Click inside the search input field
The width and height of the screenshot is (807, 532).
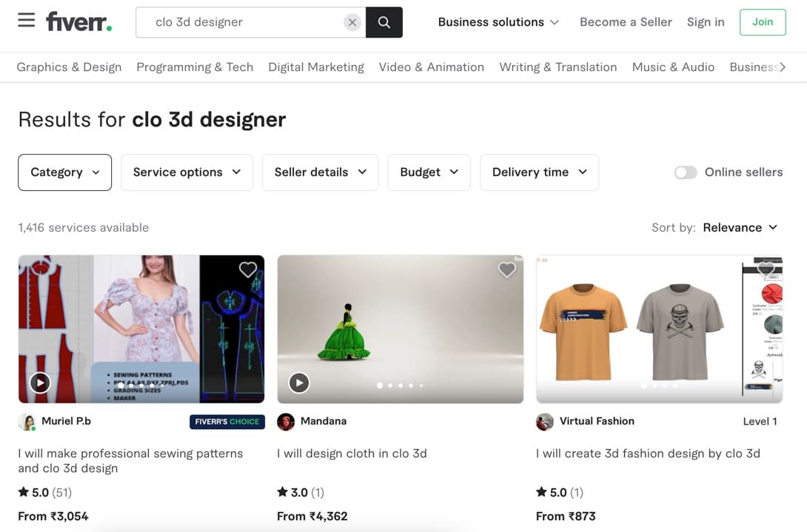pyautogui.click(x=244, y=23)
